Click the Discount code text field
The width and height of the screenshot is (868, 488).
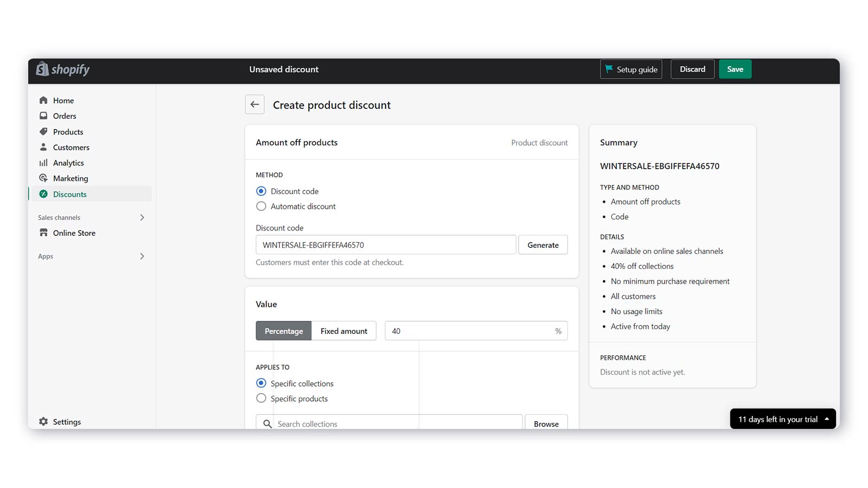[x=386, y=245]
